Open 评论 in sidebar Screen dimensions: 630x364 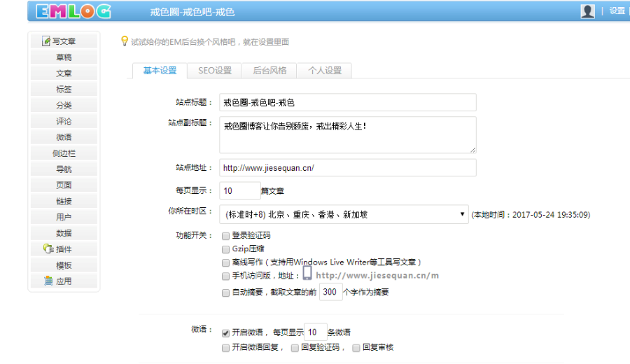click(64, 121)
